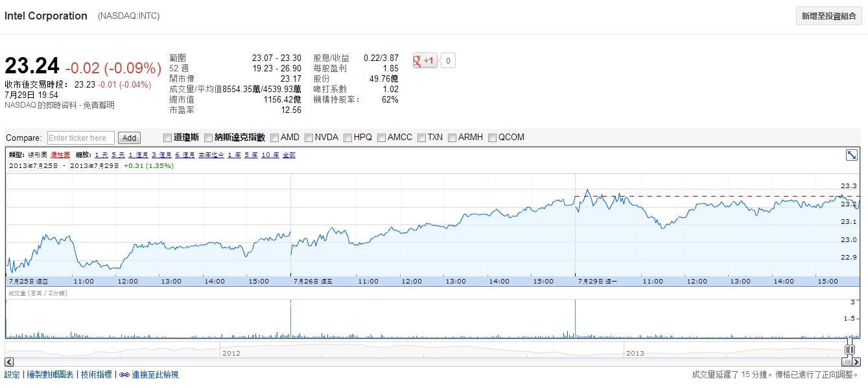Click the chain link icon for 連接至此檢視

124,375
